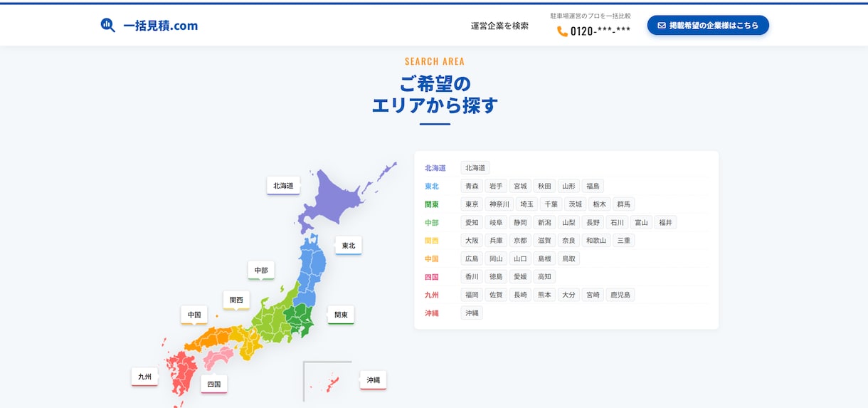Image resolution: width=868 pixels, height=408 pixels.
Task: Choose 茨城 prefecture
Action: point(575,204)
